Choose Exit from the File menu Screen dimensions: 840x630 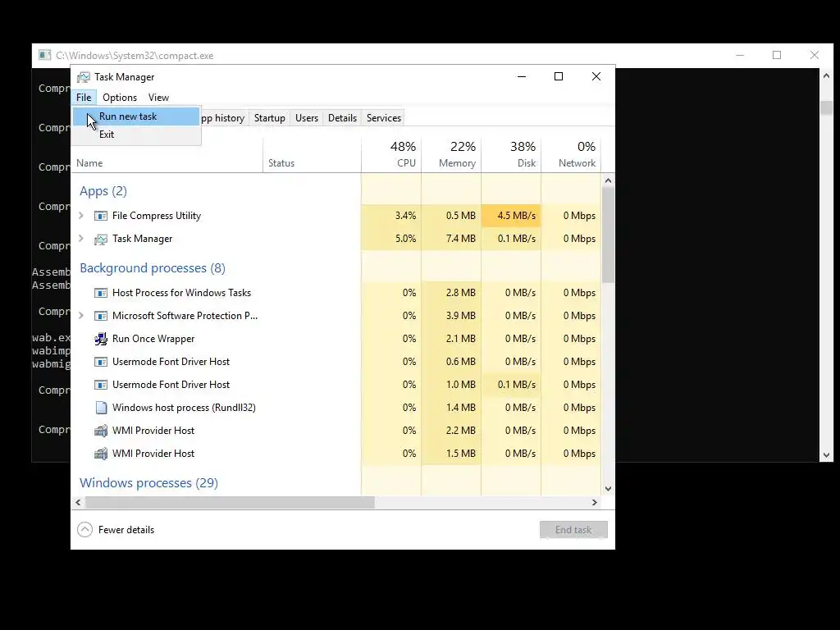pyautogui.click(x=136, y=135)
